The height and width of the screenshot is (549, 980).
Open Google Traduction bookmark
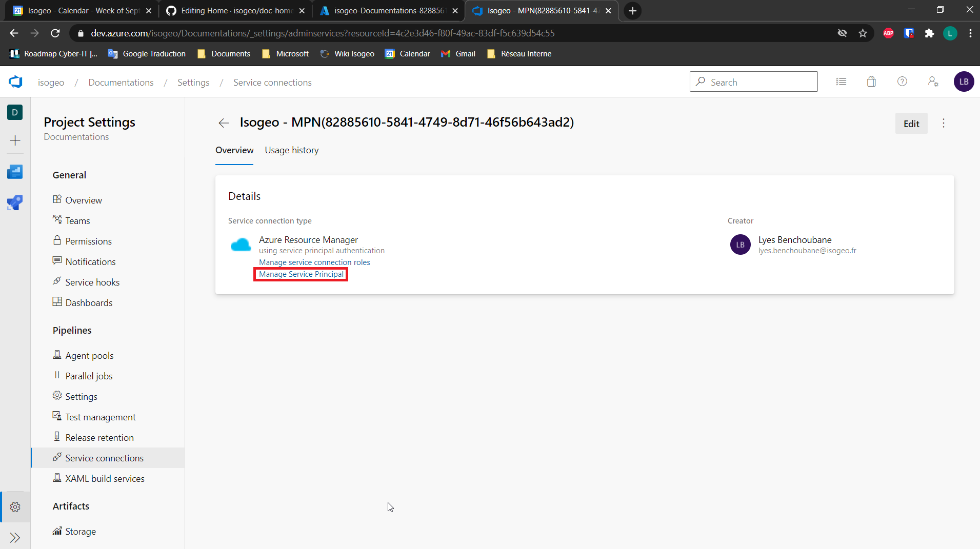[147, 54]
